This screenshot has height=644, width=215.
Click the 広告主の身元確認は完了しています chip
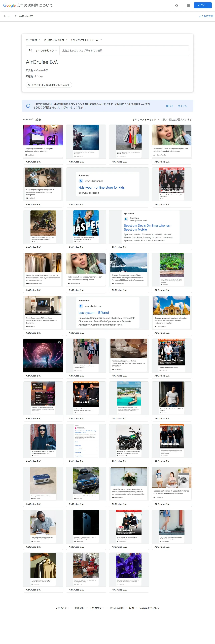click(49, 85)
